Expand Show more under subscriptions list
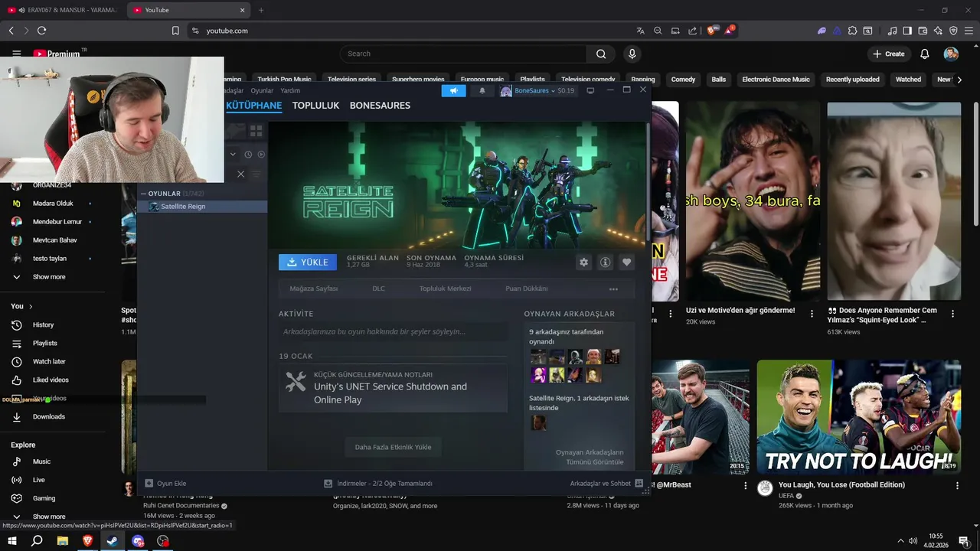Image resolution: width=980 pixels, height=551 pixels. [x=49, y=277]
